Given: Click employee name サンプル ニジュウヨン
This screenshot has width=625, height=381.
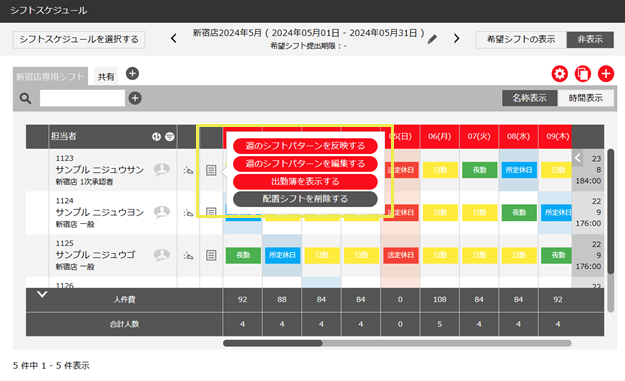Looking at the screenshot, I should 100,212.
